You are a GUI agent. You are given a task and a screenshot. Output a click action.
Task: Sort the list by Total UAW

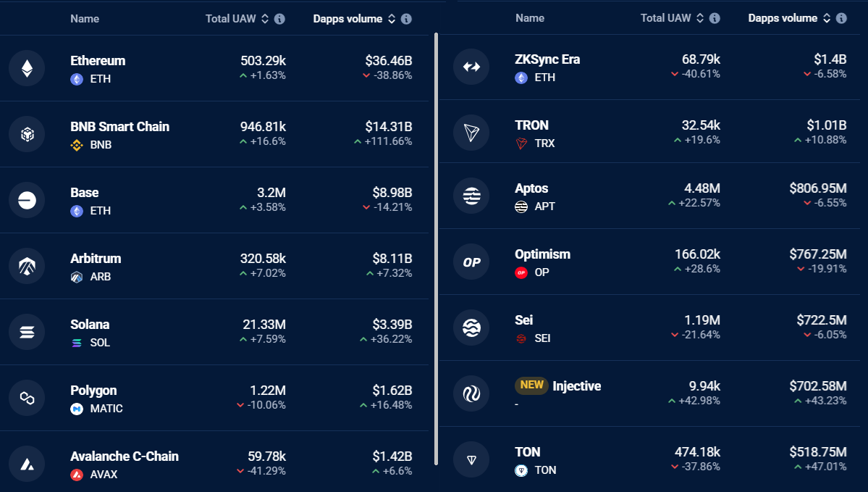[x=264, y=19]
